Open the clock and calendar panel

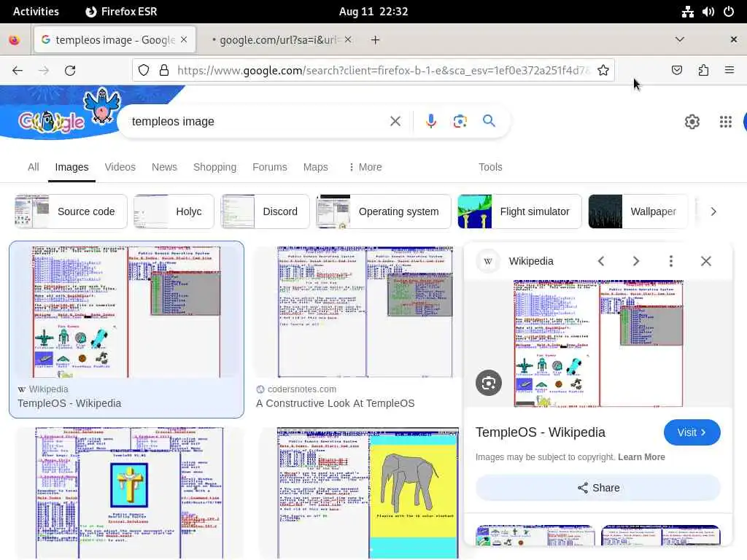[373, 12]
